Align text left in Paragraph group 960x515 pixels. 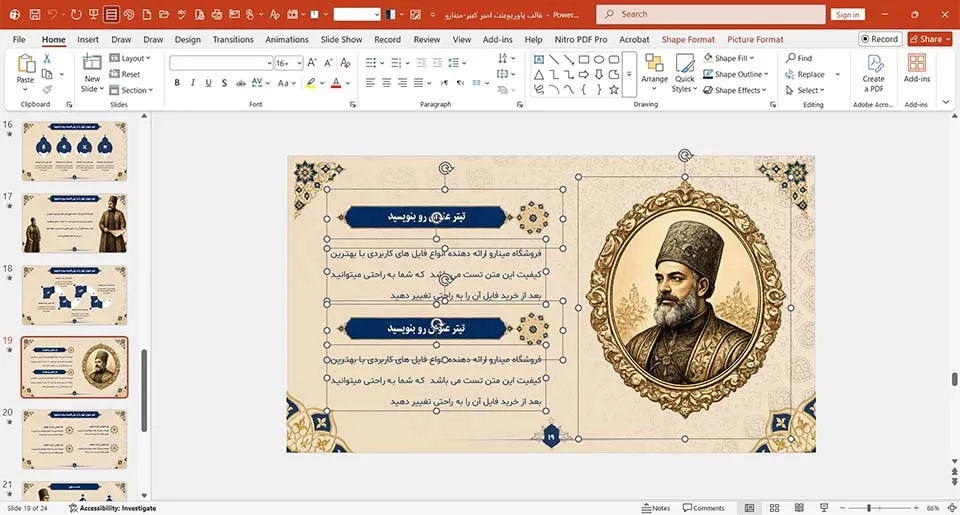[370, 82]
